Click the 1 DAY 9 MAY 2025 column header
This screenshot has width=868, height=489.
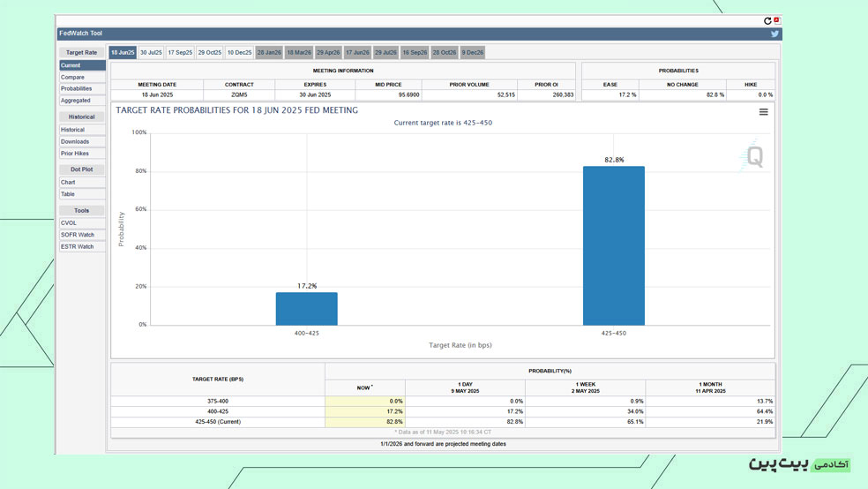[x=465, y=387]
